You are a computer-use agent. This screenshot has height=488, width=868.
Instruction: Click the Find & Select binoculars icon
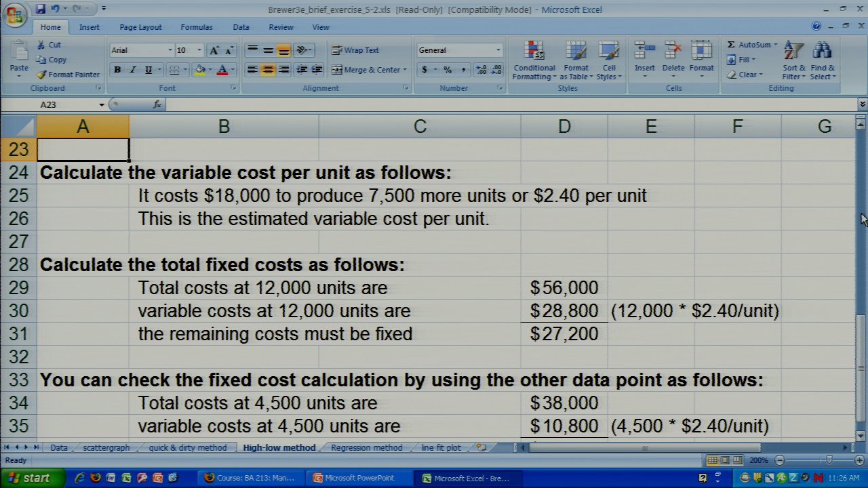822,53
